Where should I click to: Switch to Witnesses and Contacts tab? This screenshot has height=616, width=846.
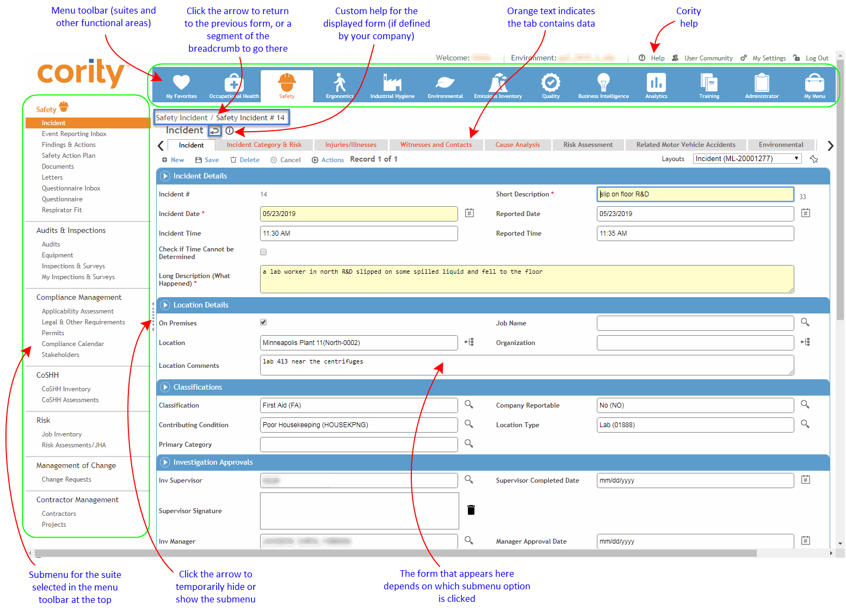coord(436,145)
